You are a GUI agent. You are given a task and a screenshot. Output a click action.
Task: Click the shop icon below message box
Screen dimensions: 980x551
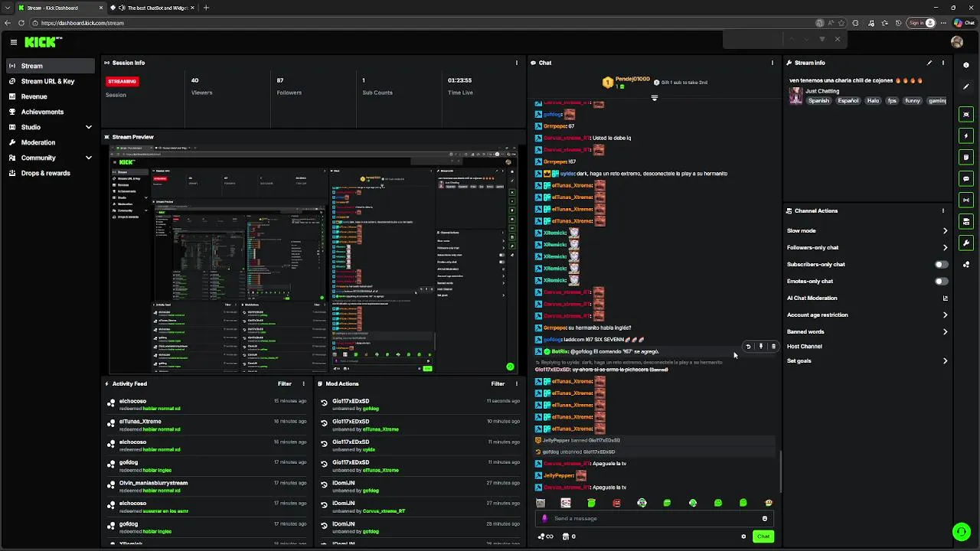coord(566,536)
